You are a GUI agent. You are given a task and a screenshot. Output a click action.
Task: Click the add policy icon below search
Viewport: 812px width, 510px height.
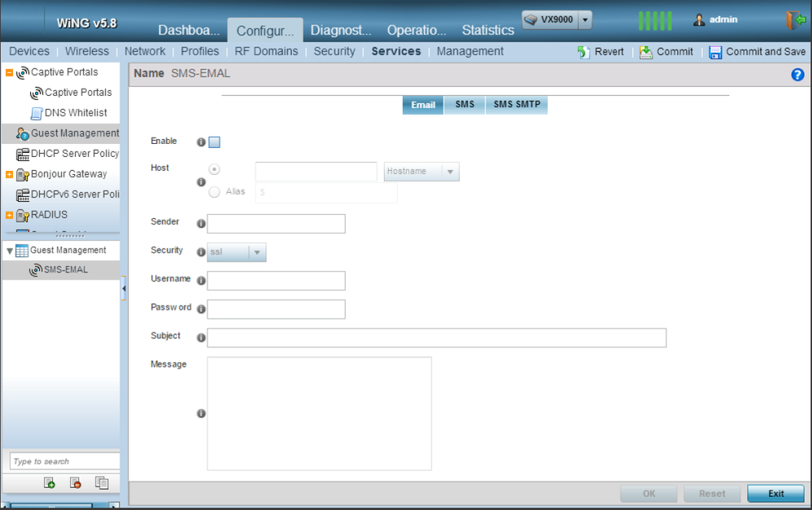[x=50, y=483]
